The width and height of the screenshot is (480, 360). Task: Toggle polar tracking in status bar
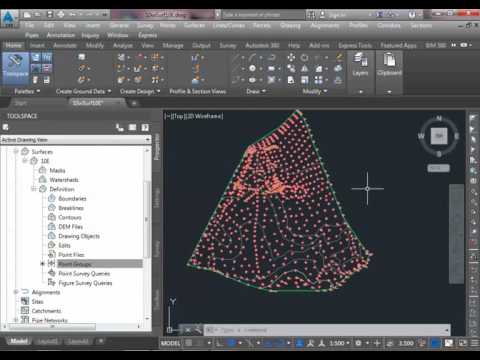click(x=232, y=343)
